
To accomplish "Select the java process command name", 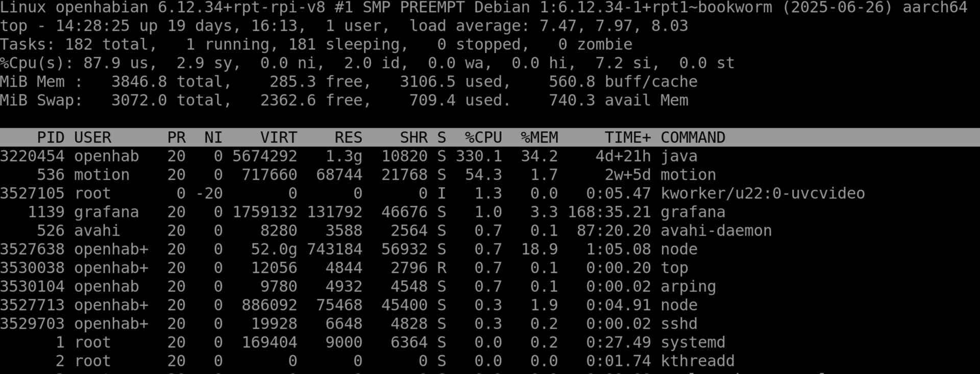I will coord(679,156).
